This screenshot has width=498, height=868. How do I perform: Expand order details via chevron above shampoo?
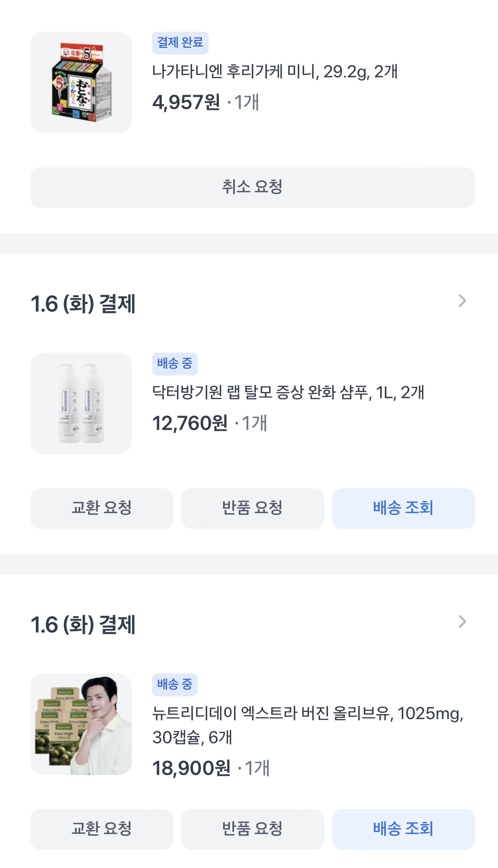pyautogui.click(x=462, y=301)
